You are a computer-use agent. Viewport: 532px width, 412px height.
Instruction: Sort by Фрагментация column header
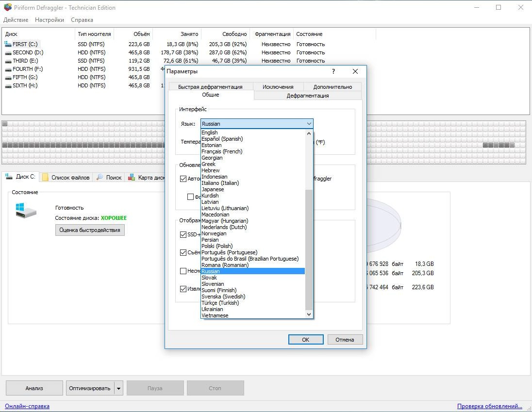click(x=272, y=34)
